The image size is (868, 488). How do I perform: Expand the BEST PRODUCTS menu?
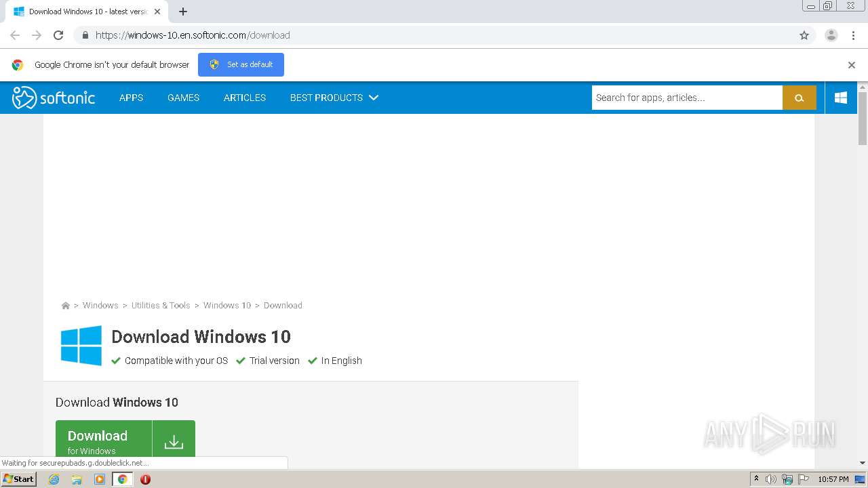point(334,98)
